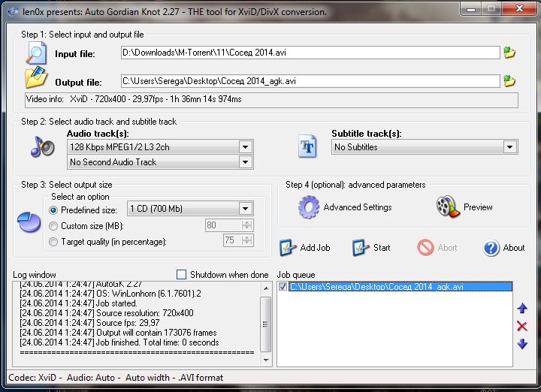541x392 pixels.
Task: Click the Add Job checklist icon
Action: [x=287, y=248]
